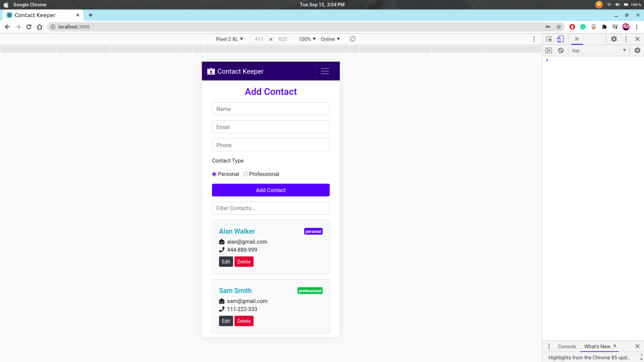The image size is (644, 362).
Task: Toggle the device toolbar icon in DevTools
Action: click(x=560, y=39)
